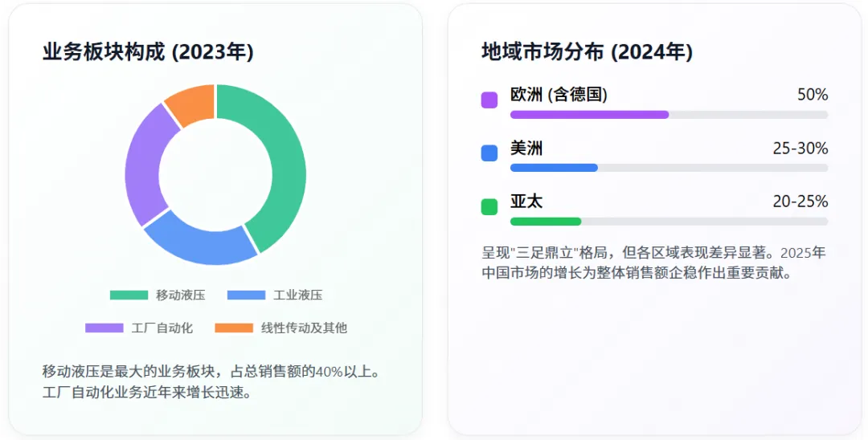Viewport: 868px width, 440px height.
Task: Click the 业务板块构成 (2023年) heading
Action: click(x=149, y=52)
